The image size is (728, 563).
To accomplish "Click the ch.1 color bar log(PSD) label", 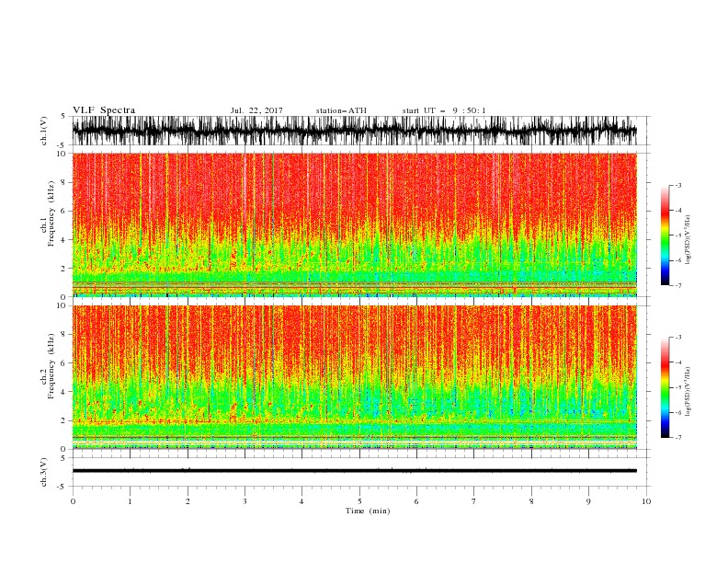I will (688, 239).
